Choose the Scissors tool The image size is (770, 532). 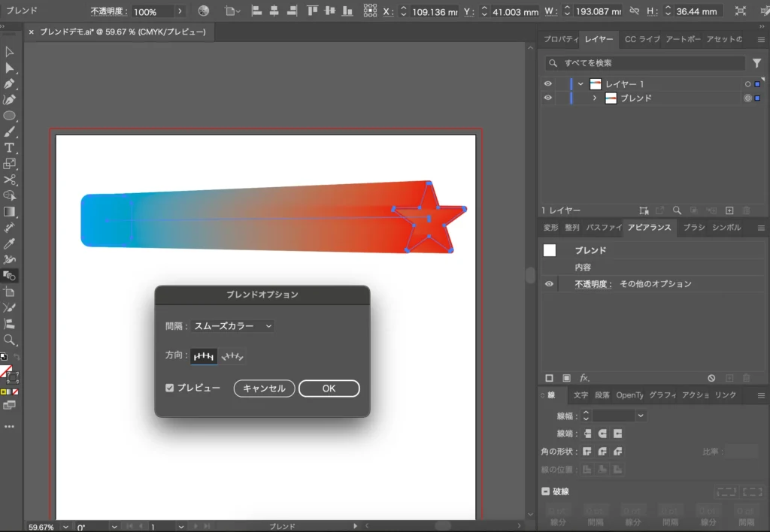(x=10, y=180)
